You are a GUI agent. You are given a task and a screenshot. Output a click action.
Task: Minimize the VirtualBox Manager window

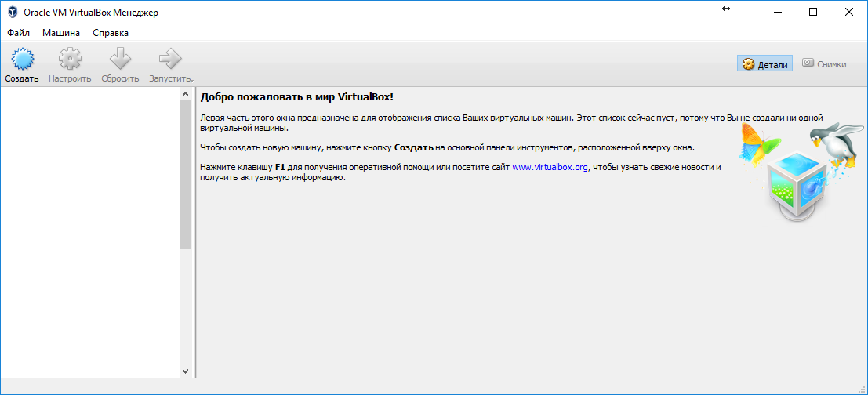[x=779, y=13]
